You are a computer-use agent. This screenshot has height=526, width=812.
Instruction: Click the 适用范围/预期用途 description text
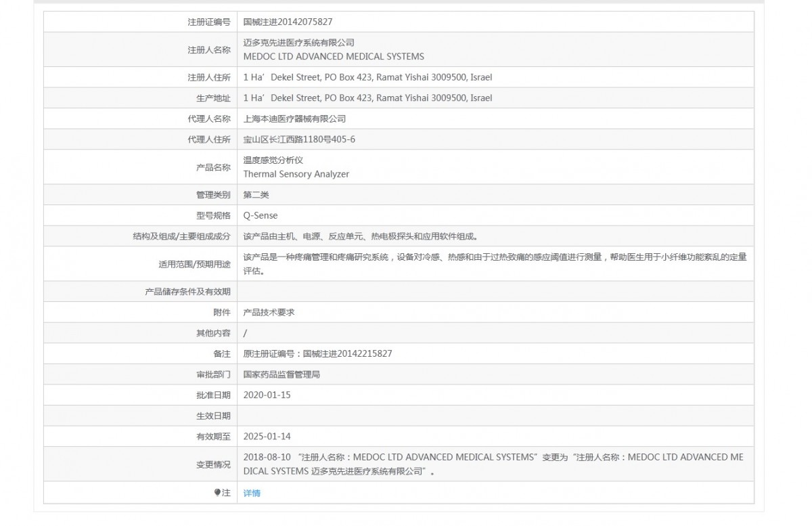pyautogui.click(x=494, y=257)
